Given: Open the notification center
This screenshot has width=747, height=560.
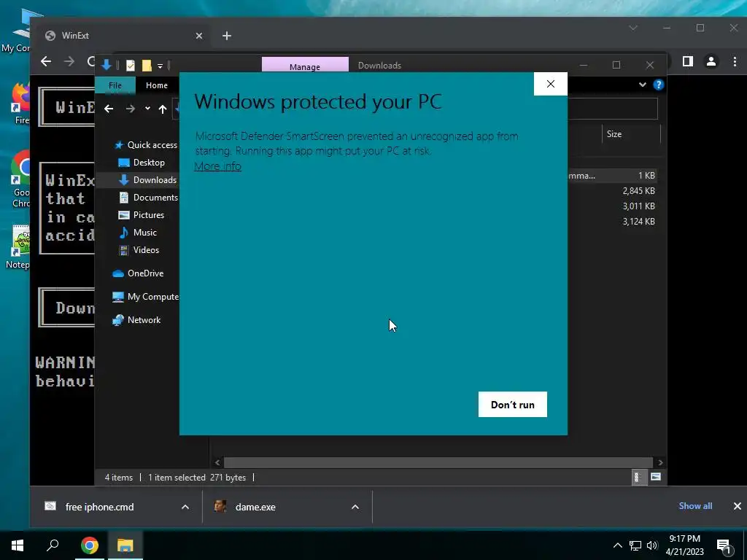Looking at the screenshot, I should [724, 546].
